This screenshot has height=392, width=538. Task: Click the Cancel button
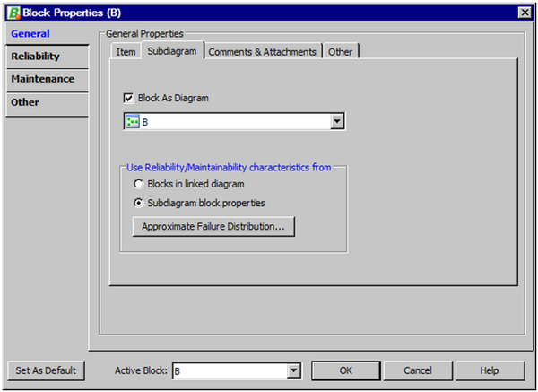(x=418, y=370)
